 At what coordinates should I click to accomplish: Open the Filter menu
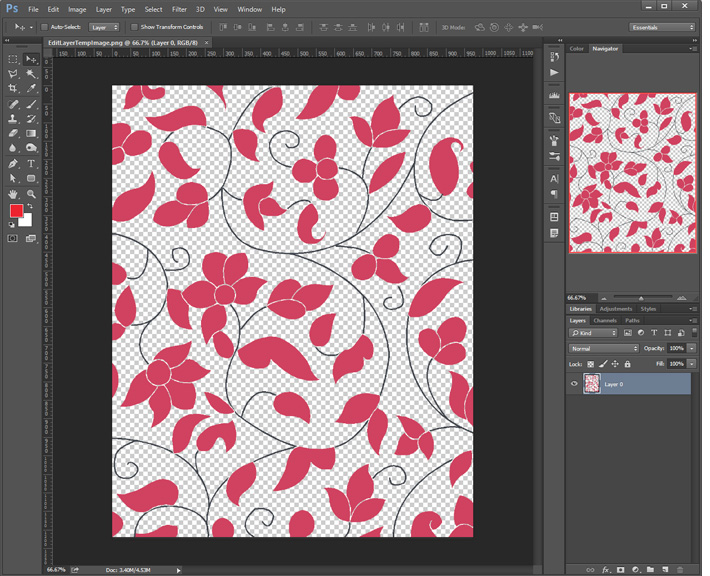click(179, 9)
